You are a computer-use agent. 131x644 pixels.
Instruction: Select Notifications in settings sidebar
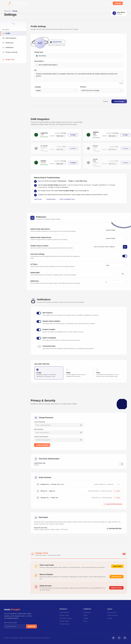coord(13,47)
